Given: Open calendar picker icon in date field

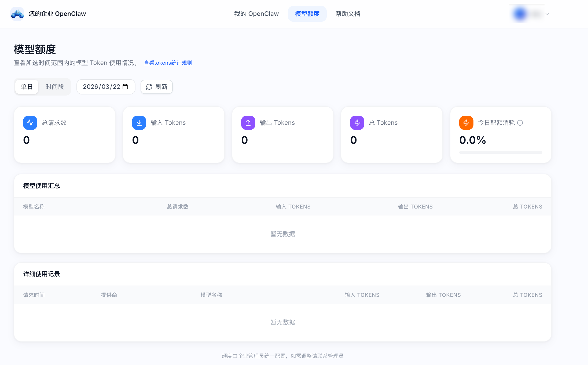Looking at the screenshot, I should click(x=125, y=87).
